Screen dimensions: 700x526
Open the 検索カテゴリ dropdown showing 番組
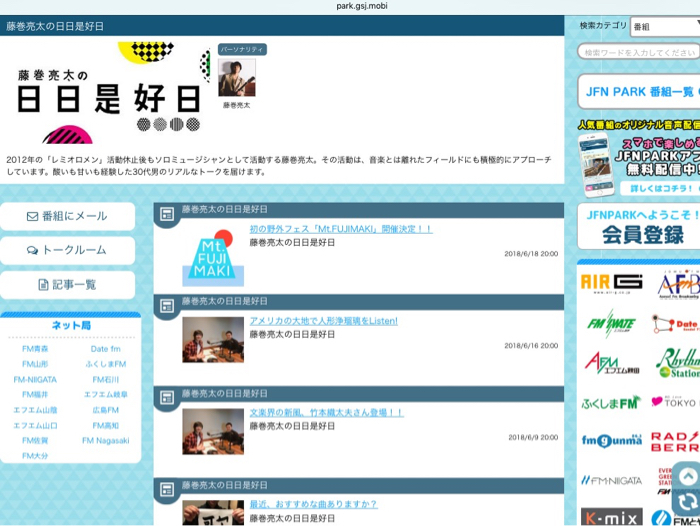tap(665, 27)
